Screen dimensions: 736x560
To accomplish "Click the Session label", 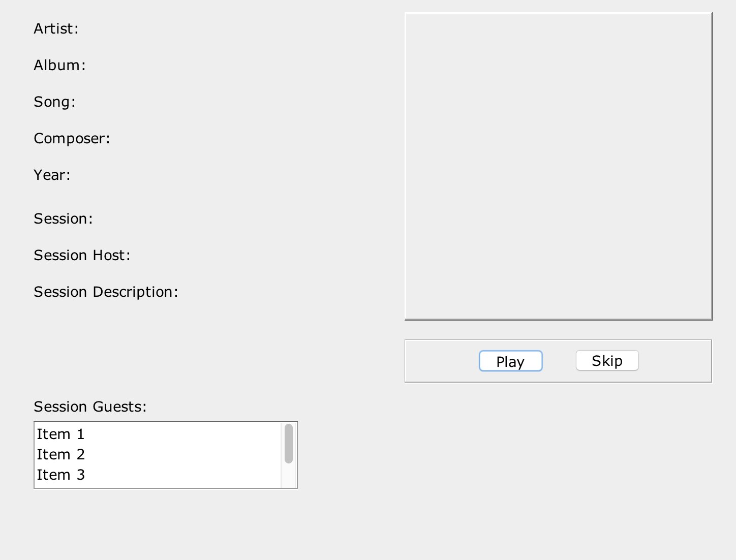I will (63, 219).
